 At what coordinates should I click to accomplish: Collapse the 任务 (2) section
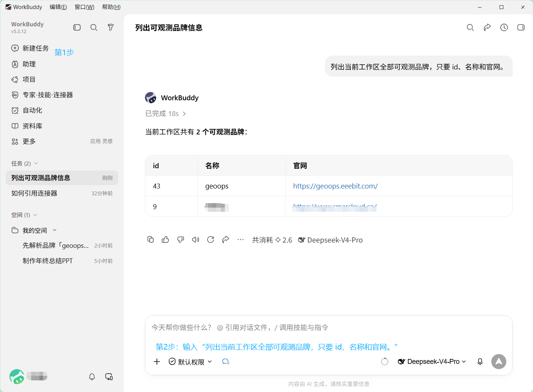point(36,163)
